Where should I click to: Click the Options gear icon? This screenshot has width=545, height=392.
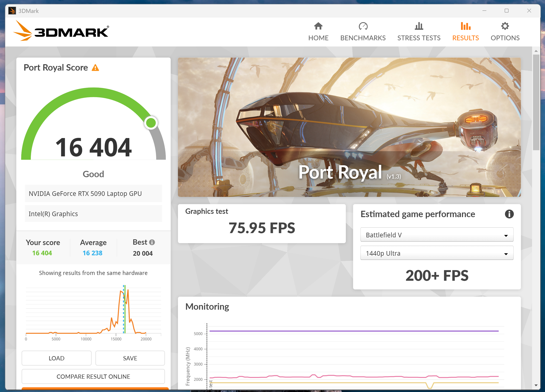505,26
